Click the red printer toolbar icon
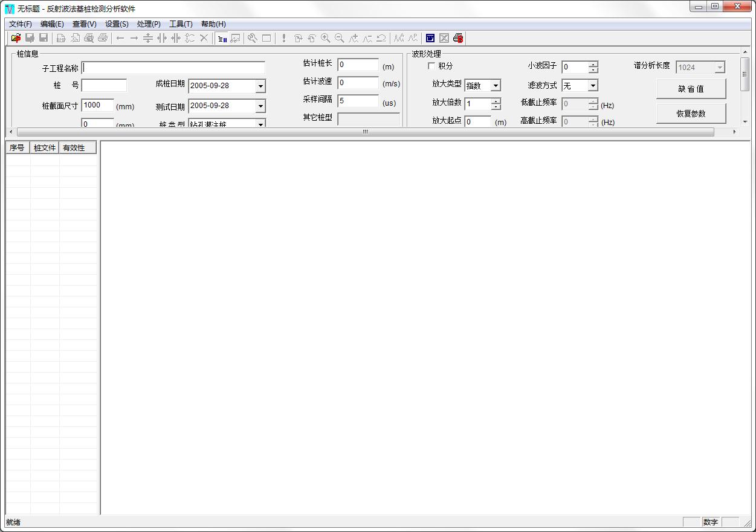756x532 pixels. click(x=458, y=38)
